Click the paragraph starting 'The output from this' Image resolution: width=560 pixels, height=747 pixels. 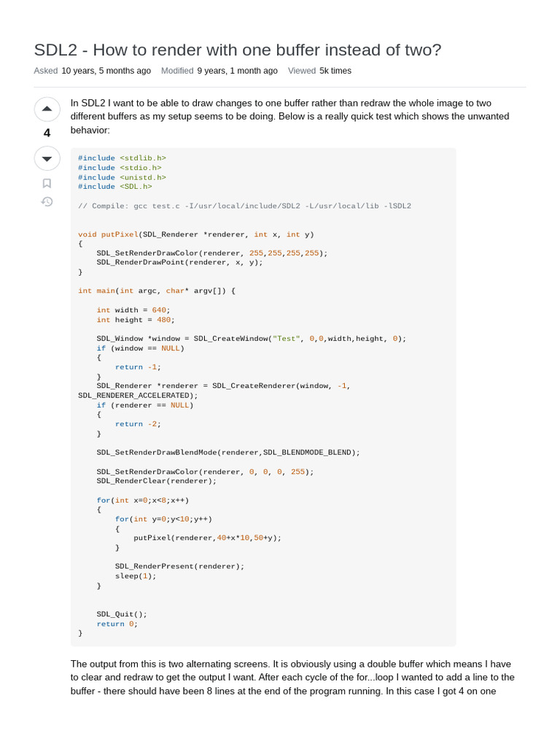(x=293, y=677)
